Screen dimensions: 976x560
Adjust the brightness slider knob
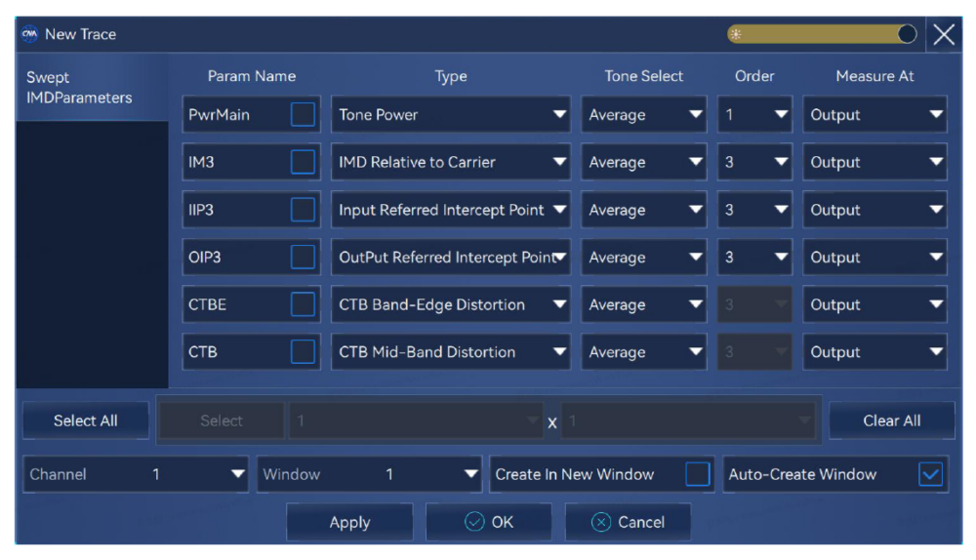tap(907, 34)
